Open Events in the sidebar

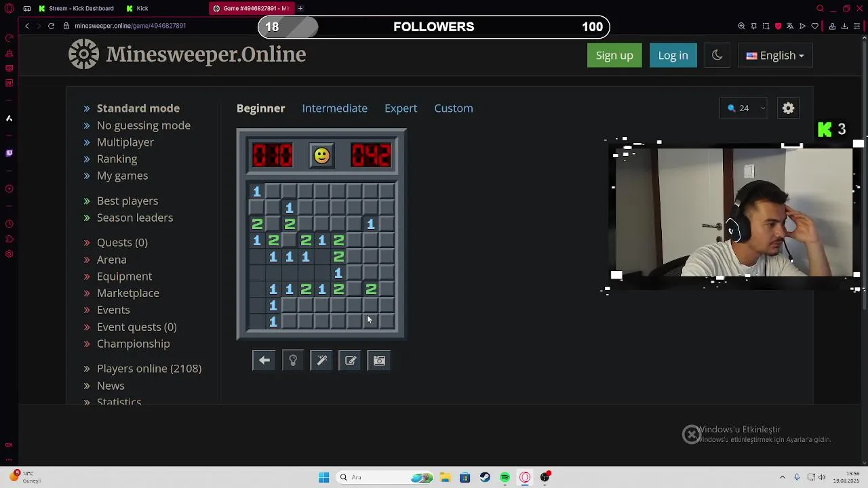coord(113,310)
